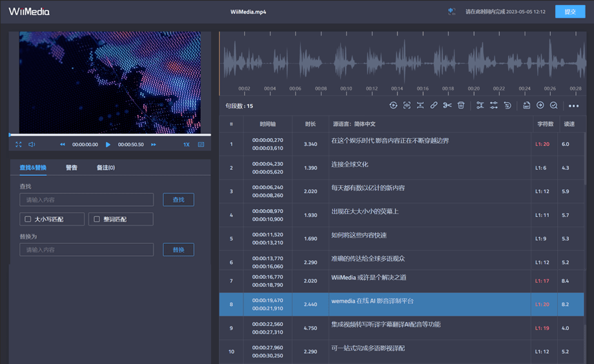Viewport: 594px width, 364px height.
Task: Select subtitle text 出现在大大小小的荧幕上
Action: pyautogui.click(x=365, y=211)
